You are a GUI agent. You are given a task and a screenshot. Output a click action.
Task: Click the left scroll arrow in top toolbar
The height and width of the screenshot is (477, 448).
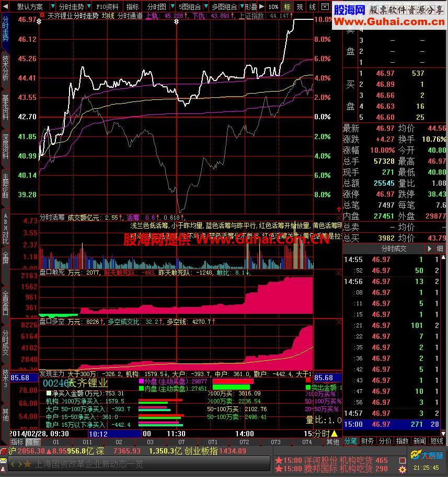[x=5, y=6]
